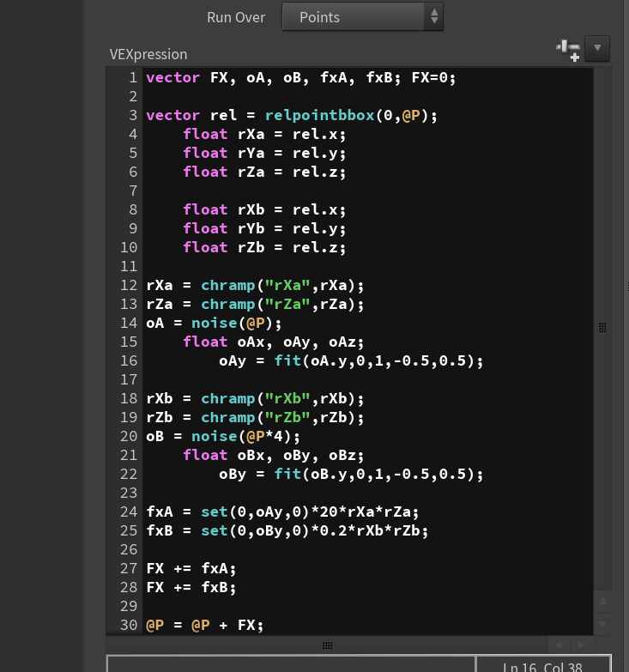Click the create spare parameters slider-plus icon
This screenshot has width=629, height=672.
pyautogui.click(x=568, y=50)
